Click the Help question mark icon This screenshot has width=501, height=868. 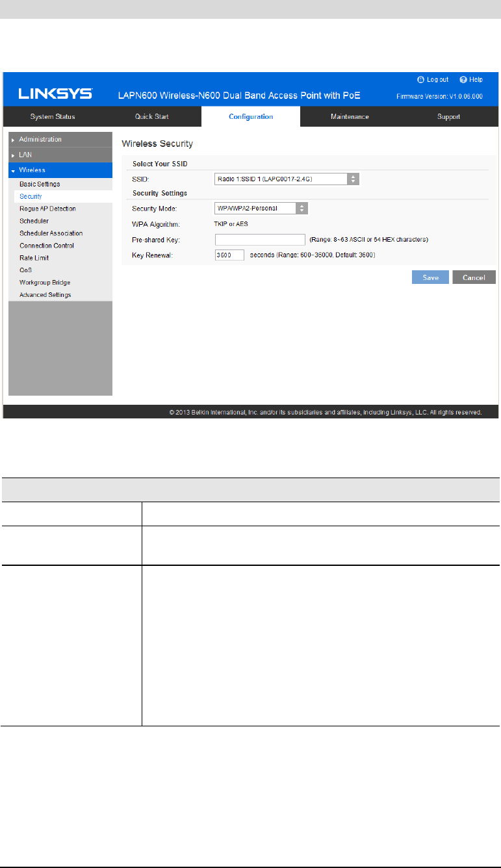[x=463, y=79]
